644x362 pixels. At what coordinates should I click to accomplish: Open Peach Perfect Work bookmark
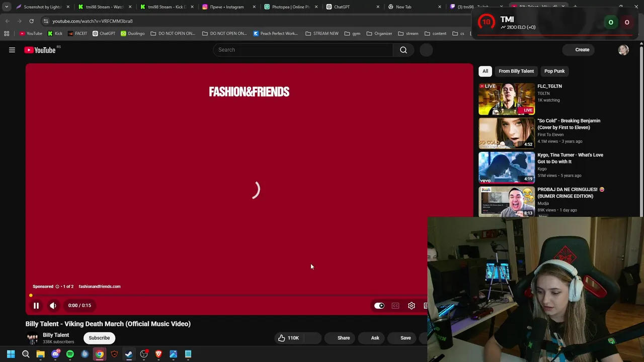pos(276,34)
